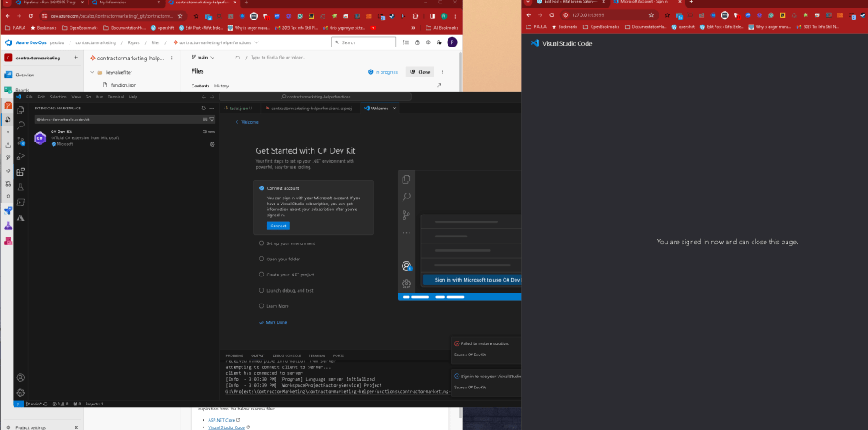
Task: Select the Set up your environment step
Action: [x=287, y=243]
